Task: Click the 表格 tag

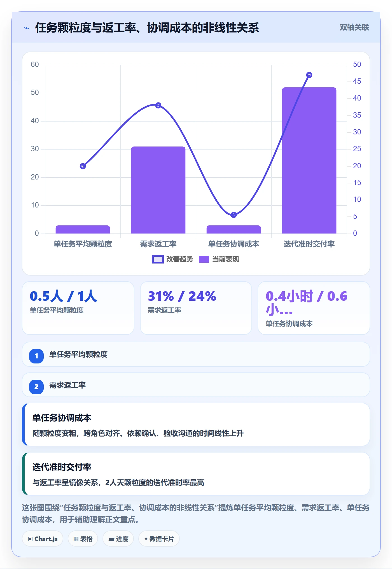Action: pyautogui.click(x=83, y=539)
